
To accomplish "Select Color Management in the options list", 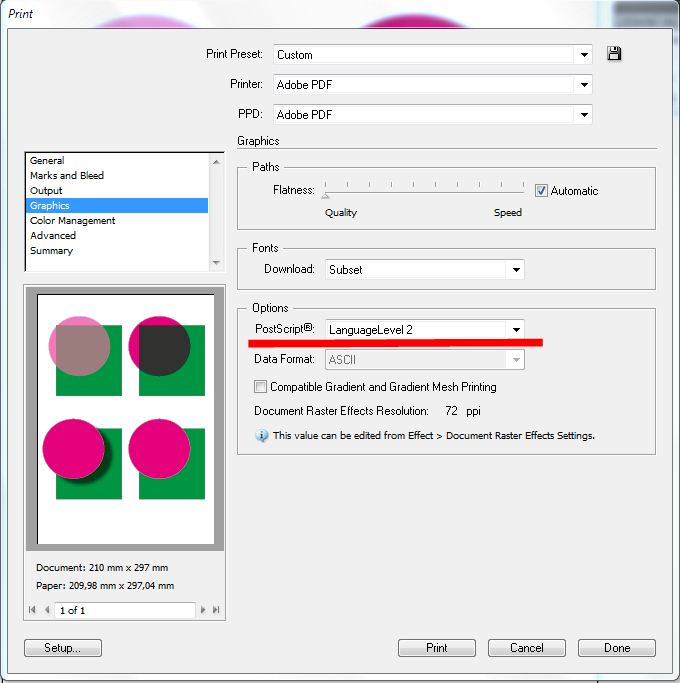I will tap(117, 220).
